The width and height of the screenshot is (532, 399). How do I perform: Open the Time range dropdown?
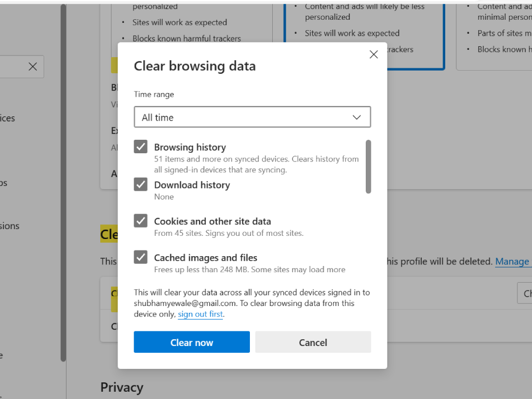pyautogui.click(x=252, y=117)
